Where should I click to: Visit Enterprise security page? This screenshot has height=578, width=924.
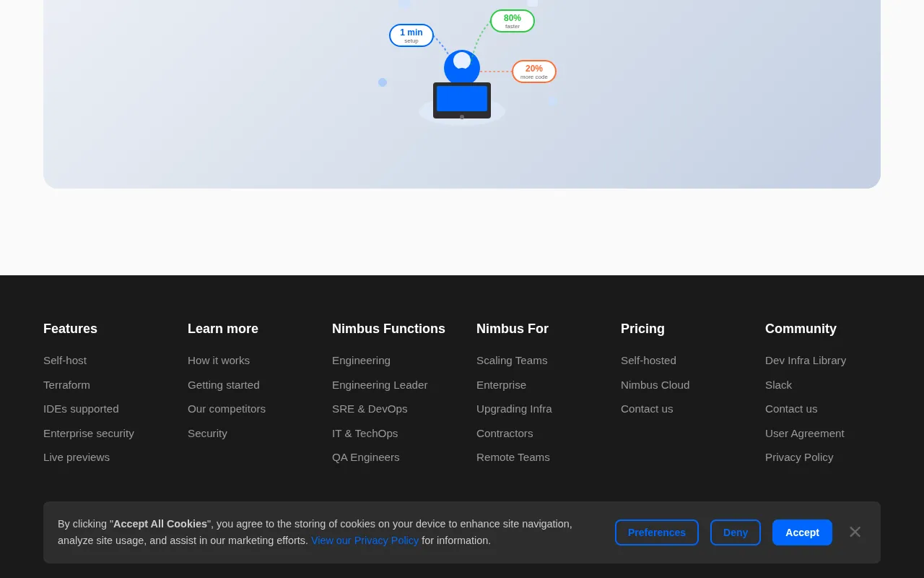click(x=89, y=433)
